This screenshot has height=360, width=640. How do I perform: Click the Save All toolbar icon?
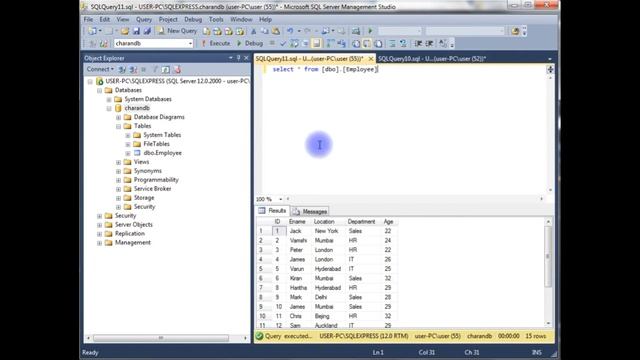click(147, 31)
